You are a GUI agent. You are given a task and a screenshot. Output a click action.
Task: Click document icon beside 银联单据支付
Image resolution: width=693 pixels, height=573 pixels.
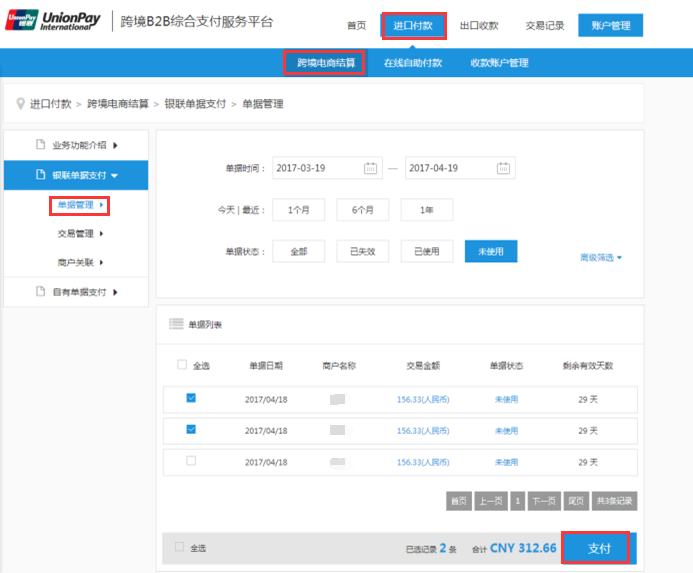[41, 175]
